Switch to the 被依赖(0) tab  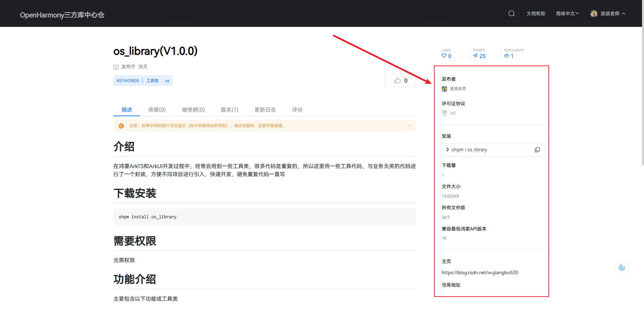pos(193,109)
